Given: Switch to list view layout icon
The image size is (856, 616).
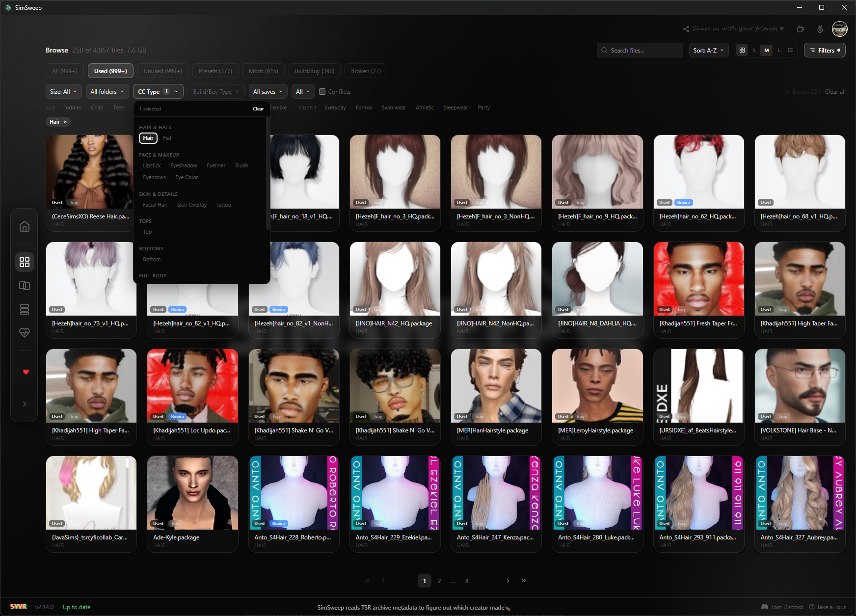Looking at the screenshot, I should coord(790,51).
